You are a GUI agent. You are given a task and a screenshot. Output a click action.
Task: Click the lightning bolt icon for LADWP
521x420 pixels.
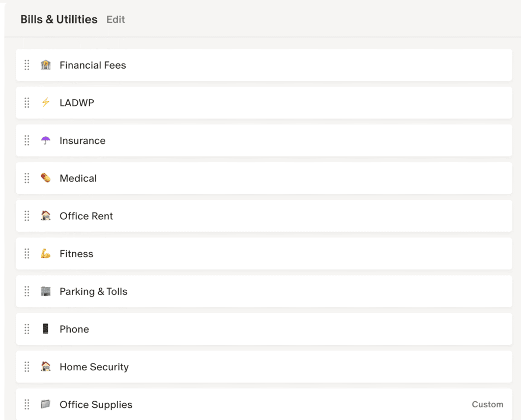(x=46, y=103)
